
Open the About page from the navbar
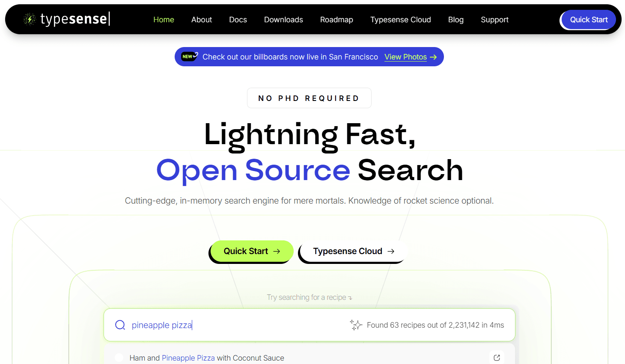(x=202, y=20)
